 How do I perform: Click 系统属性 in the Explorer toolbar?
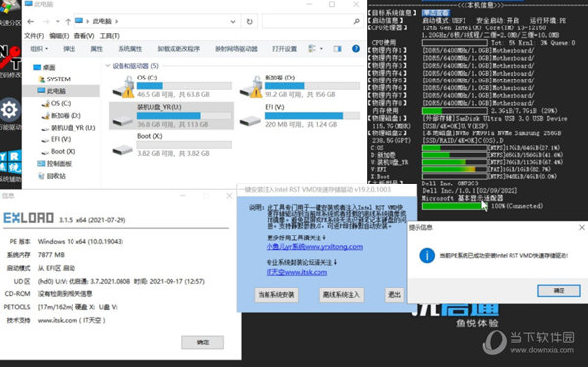pos(130,49)
